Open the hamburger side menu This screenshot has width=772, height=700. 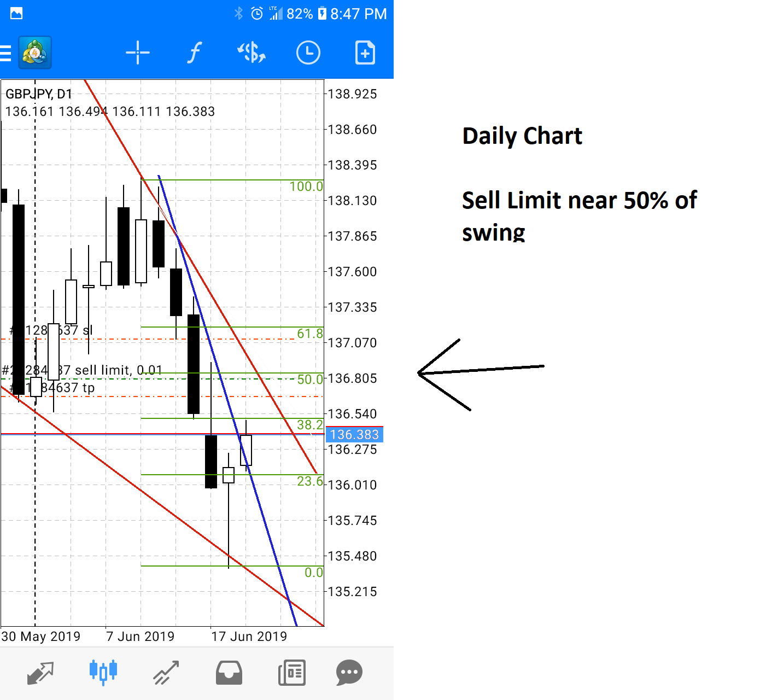pos(5,53)
